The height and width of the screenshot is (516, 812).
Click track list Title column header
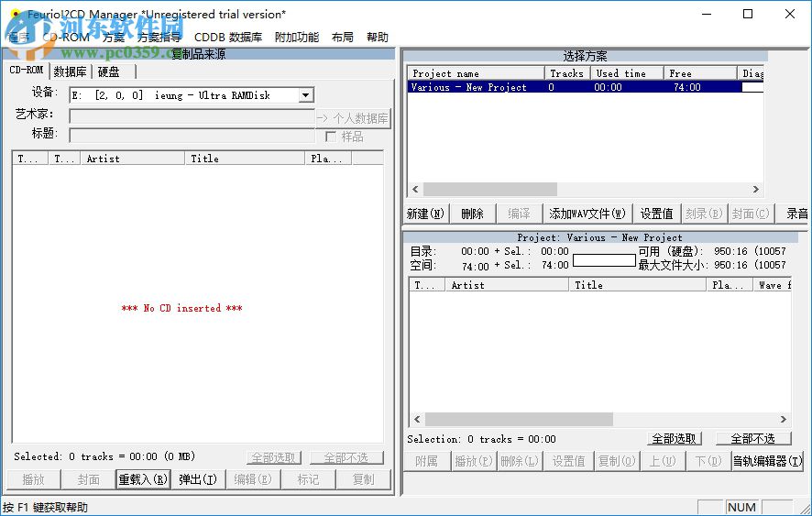(638, 285)
